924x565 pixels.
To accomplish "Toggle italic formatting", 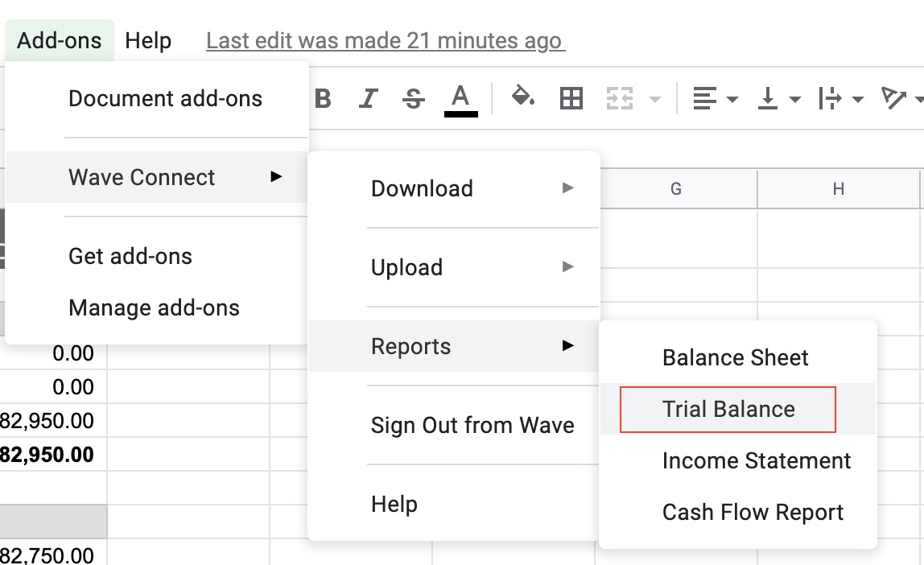I will tap(368, 98).
